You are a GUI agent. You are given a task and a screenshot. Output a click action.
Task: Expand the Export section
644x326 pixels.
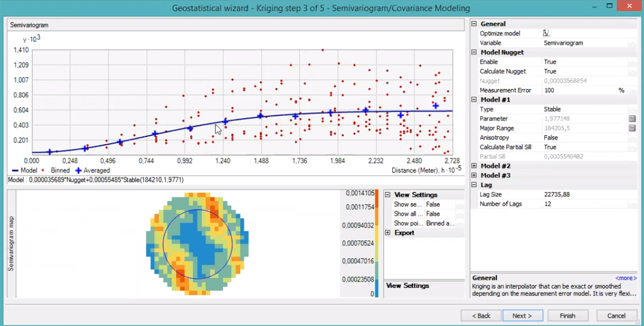tap(388, 233)
